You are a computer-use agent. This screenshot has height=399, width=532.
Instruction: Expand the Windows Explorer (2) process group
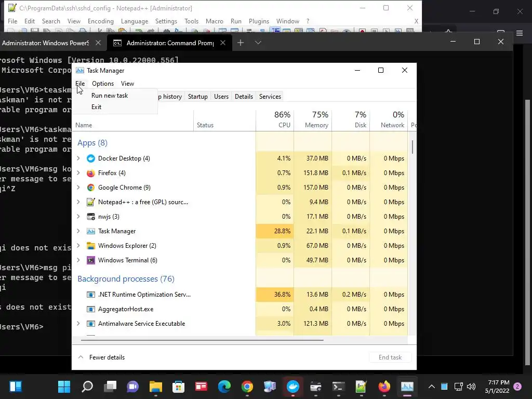pyautogui.click(x=78, y=246)
